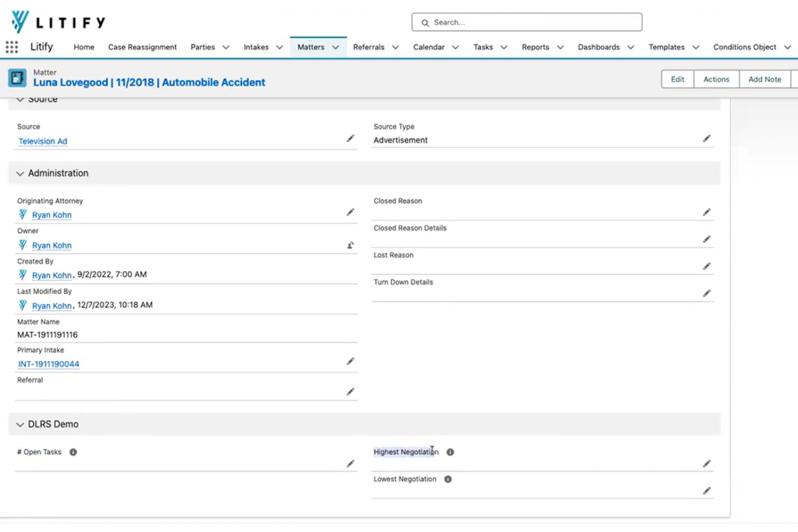Open the Referrals tab dropdown arrow

pyautogui.click(x=395, y=47)
